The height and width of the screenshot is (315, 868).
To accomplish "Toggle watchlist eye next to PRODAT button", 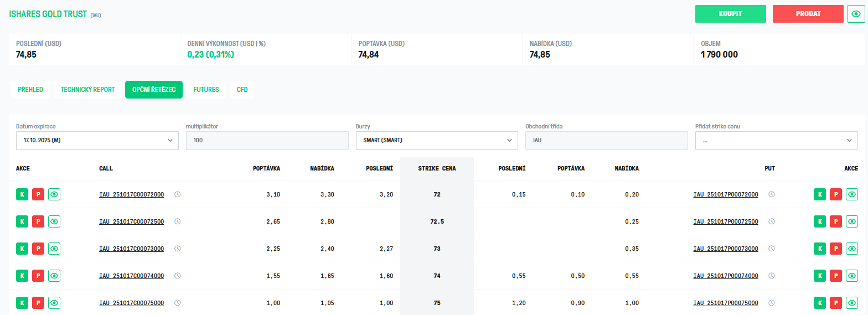I will click(x=856, y=14).
